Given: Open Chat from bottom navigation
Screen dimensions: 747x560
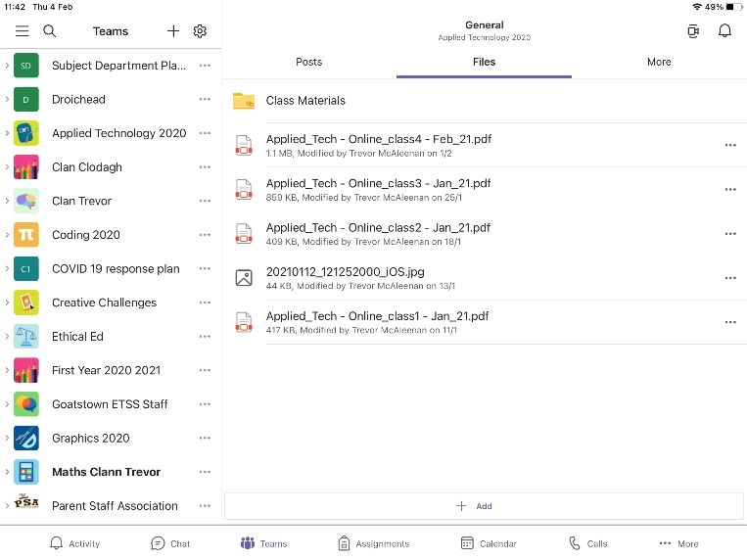Looking at the screenshot, I should (170, 543).
